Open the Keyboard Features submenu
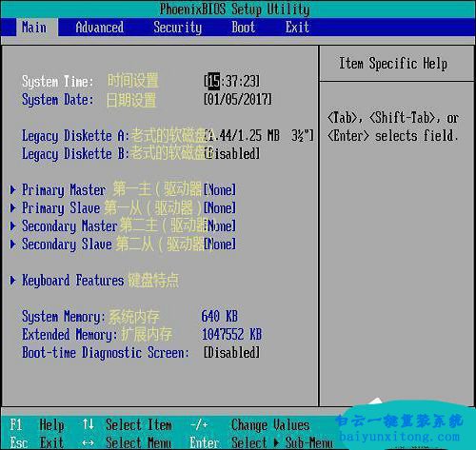Viewport: 476px width, 450px height. point(72,281)
